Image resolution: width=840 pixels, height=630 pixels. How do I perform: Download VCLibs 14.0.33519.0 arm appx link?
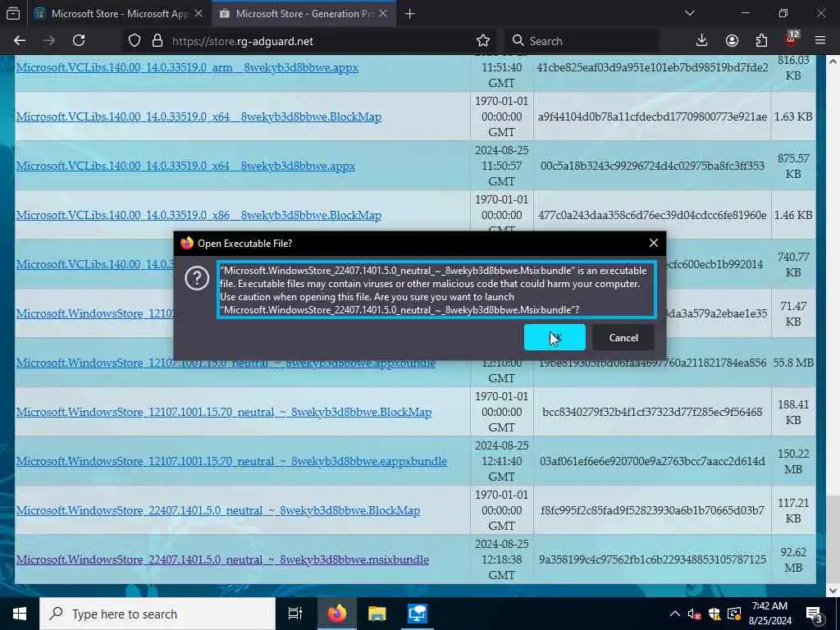click(187, 67)
